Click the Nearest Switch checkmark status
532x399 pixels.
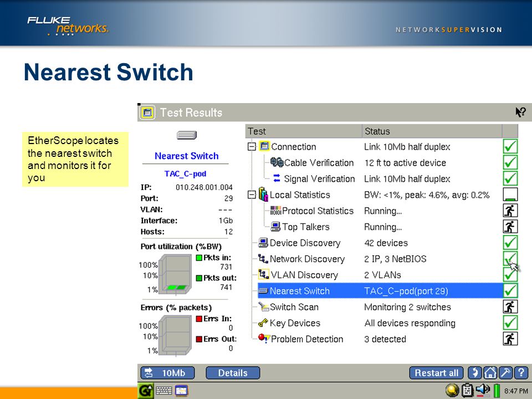[510, 290]
